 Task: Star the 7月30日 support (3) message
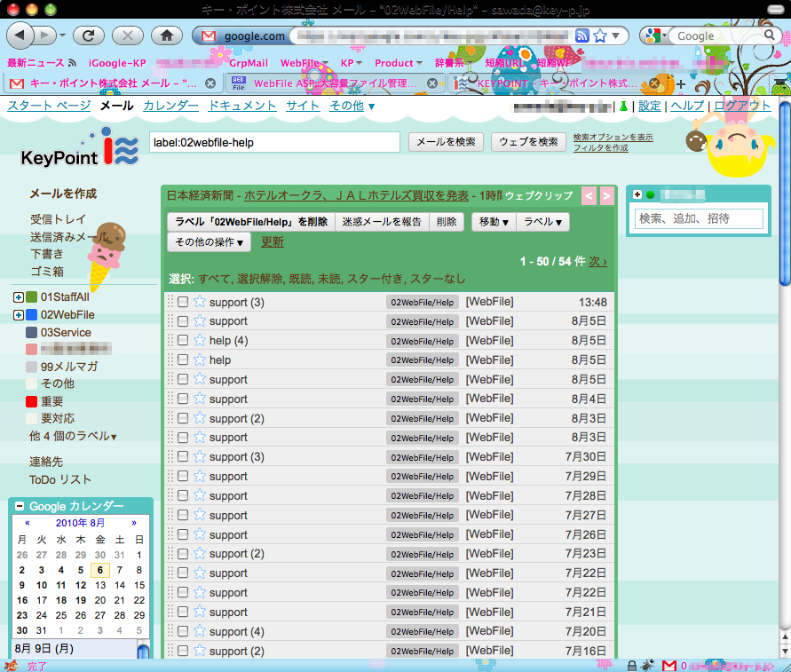coord(200,456)
